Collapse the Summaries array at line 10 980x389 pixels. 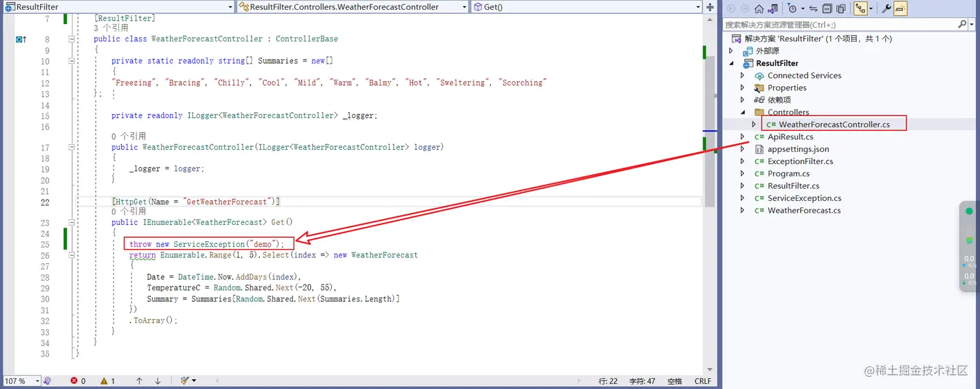pos(72,61)
